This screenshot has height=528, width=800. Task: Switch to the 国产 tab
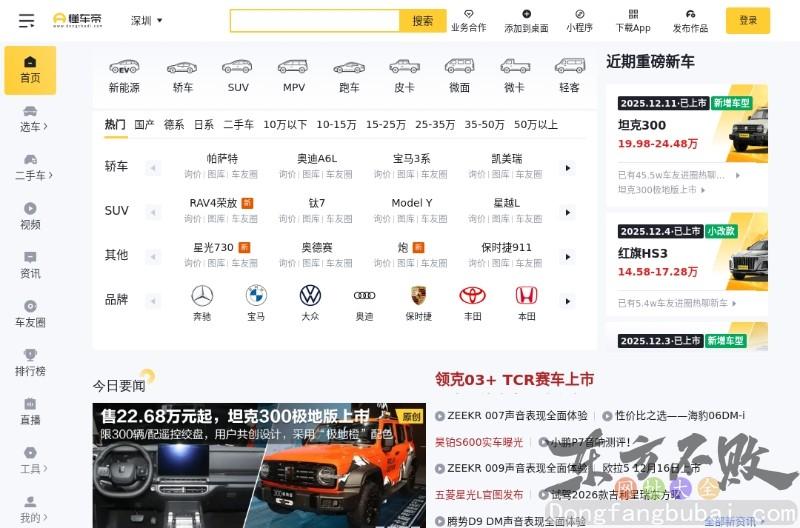point(144,124)
